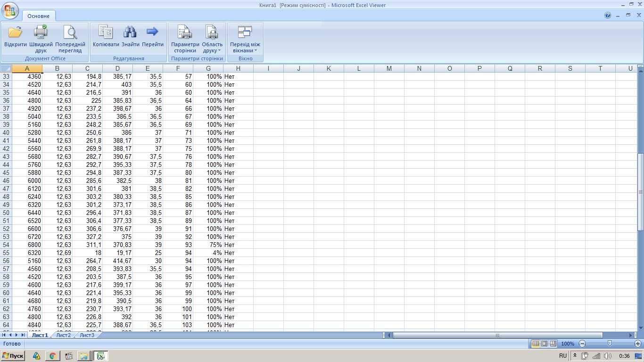The width and height of the screenshot is (644, 362).
Task: Click cell showing 75% in row 54
Action: click(x=208, y=245)
